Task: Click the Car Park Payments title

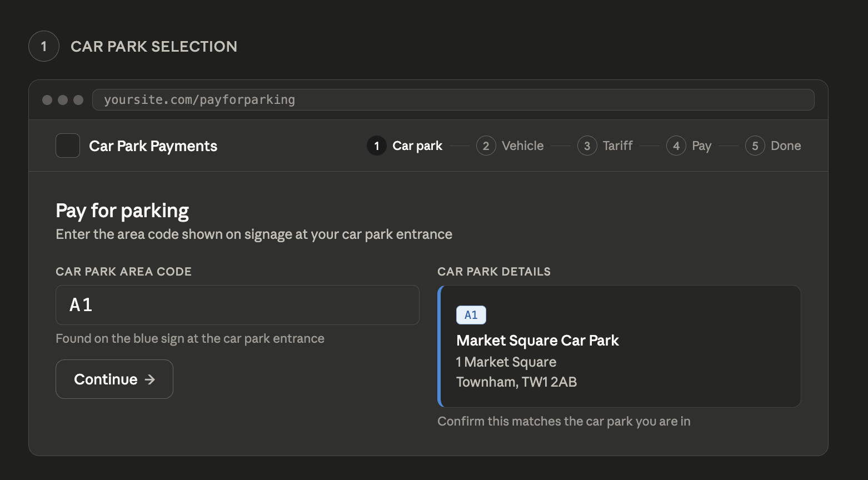Action: (x=153, y=146)
